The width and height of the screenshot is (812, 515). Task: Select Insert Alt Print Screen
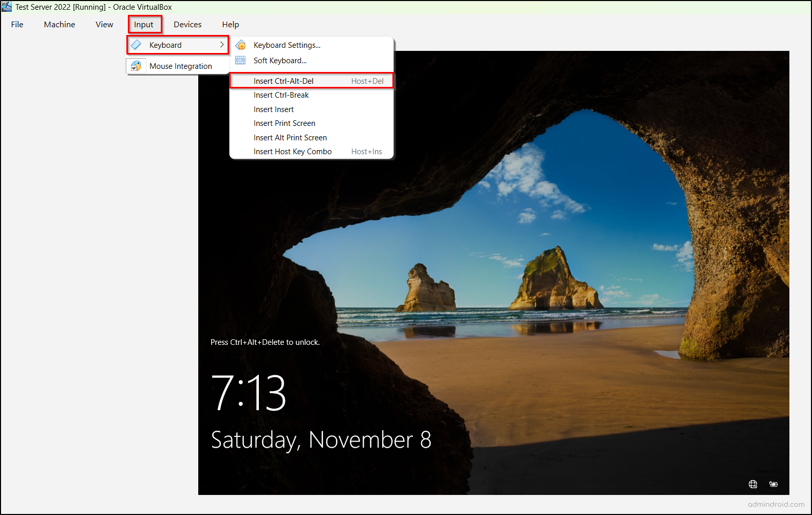click(311, 138)
